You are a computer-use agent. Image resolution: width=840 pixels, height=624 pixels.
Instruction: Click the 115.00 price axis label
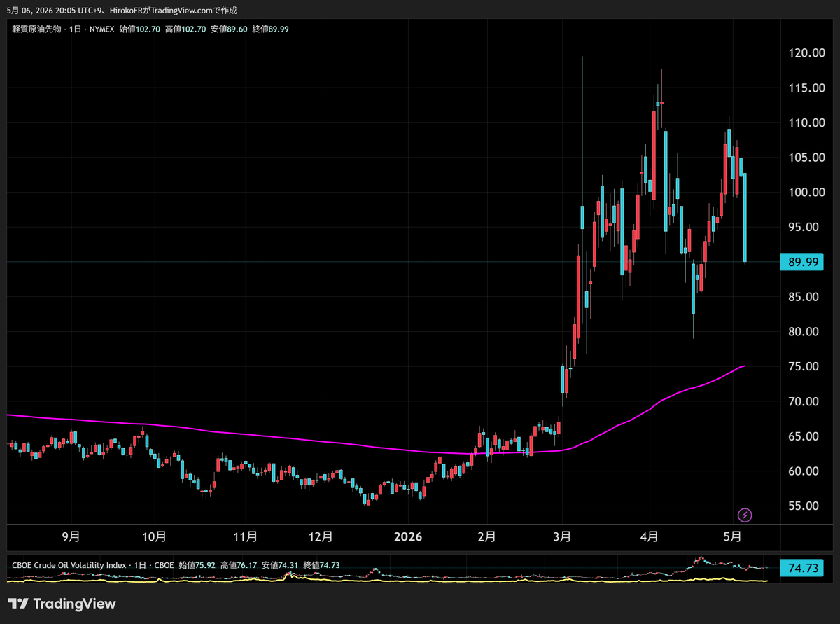point(806,88)
